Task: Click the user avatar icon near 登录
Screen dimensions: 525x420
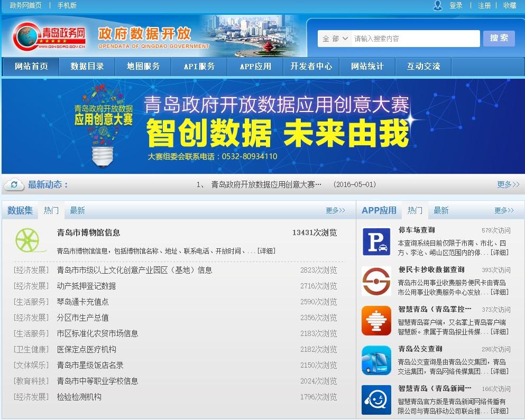Action: pos(438,6)
